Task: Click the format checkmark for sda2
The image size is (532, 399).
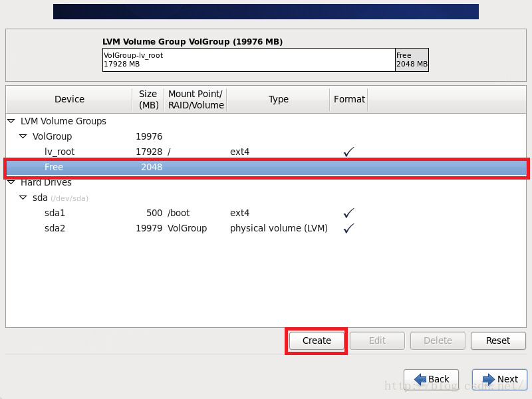Action: coord(348,228)
